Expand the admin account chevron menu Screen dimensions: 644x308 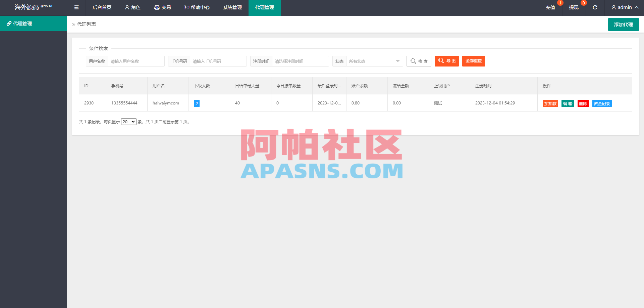pos(636,7)
